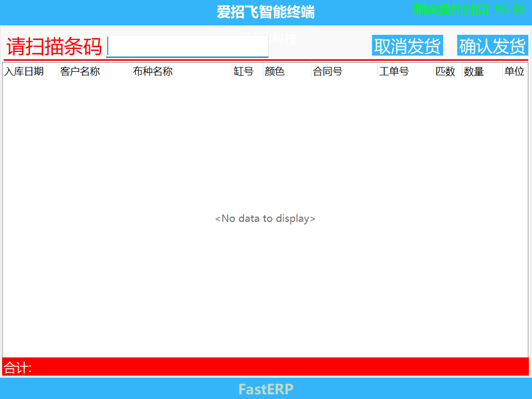The height and width of the screenshot is (399, 532).
Task: Select the 匹数 column header
Action: tap(445, 72)
